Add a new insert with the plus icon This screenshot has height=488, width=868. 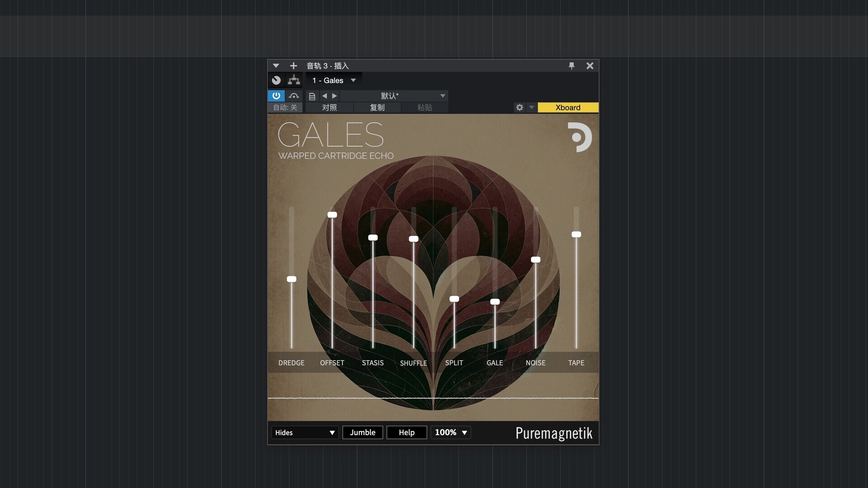click(x=293, y=66)
